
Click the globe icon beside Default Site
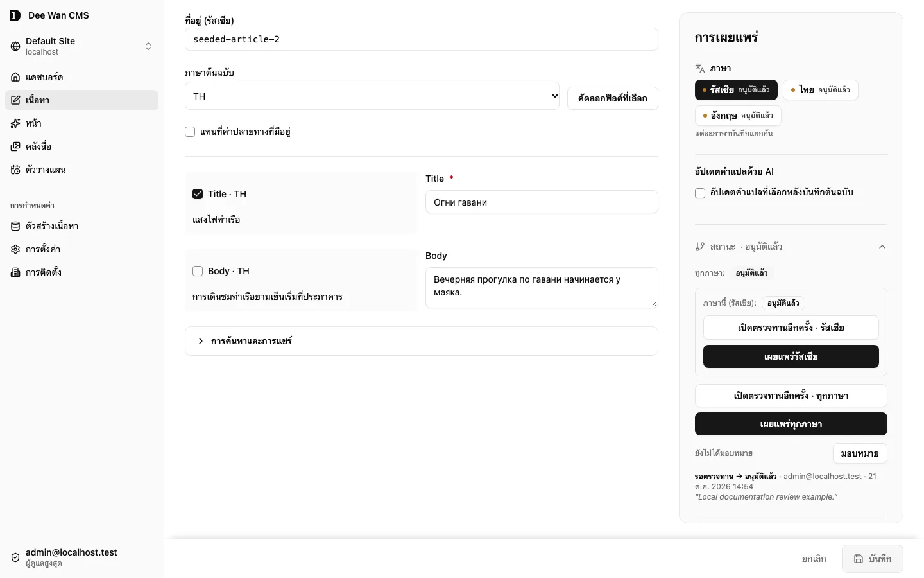coord(15,46)
